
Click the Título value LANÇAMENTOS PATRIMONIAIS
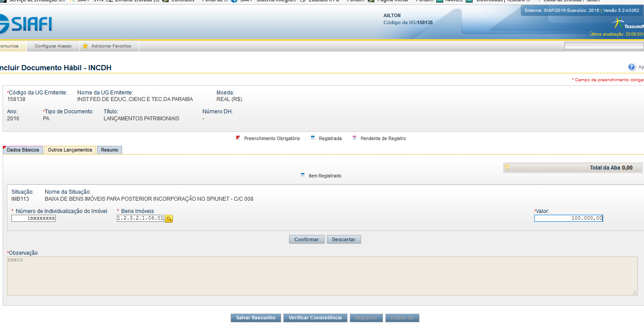coord(141,119)
